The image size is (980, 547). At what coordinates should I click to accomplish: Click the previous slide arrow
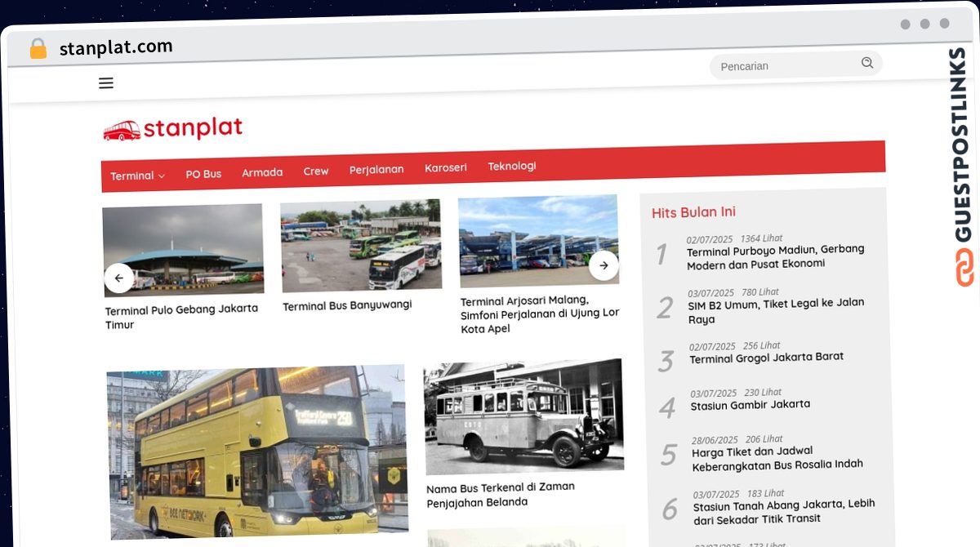pyautogui.click(x=119, y=278)
